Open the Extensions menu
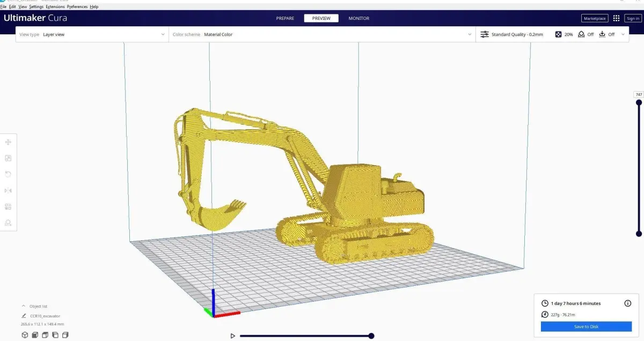Screen dimensions: 644x341 point(55,7)
